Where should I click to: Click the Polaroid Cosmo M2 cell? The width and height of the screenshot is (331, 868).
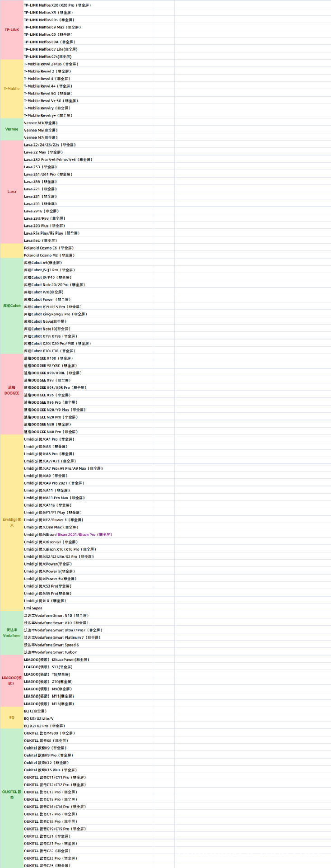(x=88, y=255)
